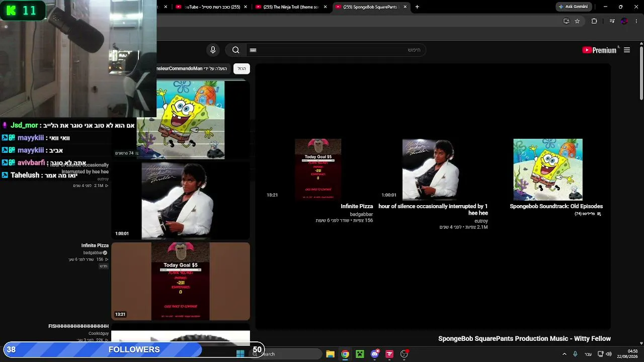Close the SpongeBob SquarePants tab
Screen dimensions: 644x362
[x=405, y=7]
